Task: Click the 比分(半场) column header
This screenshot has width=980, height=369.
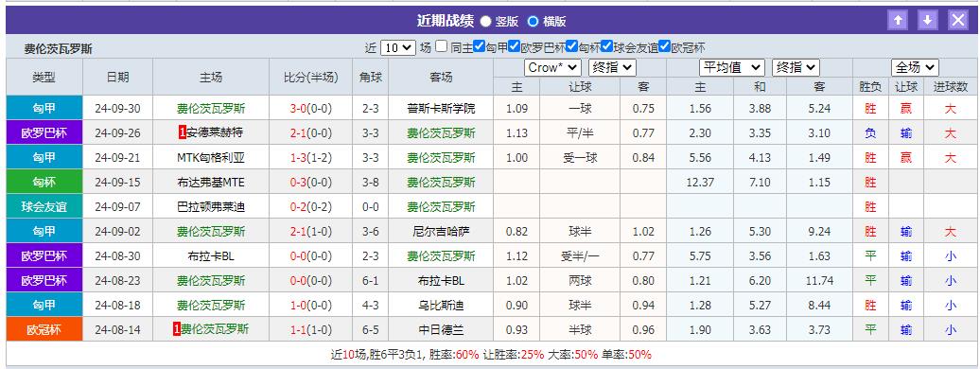Action: tap(310, 77)
